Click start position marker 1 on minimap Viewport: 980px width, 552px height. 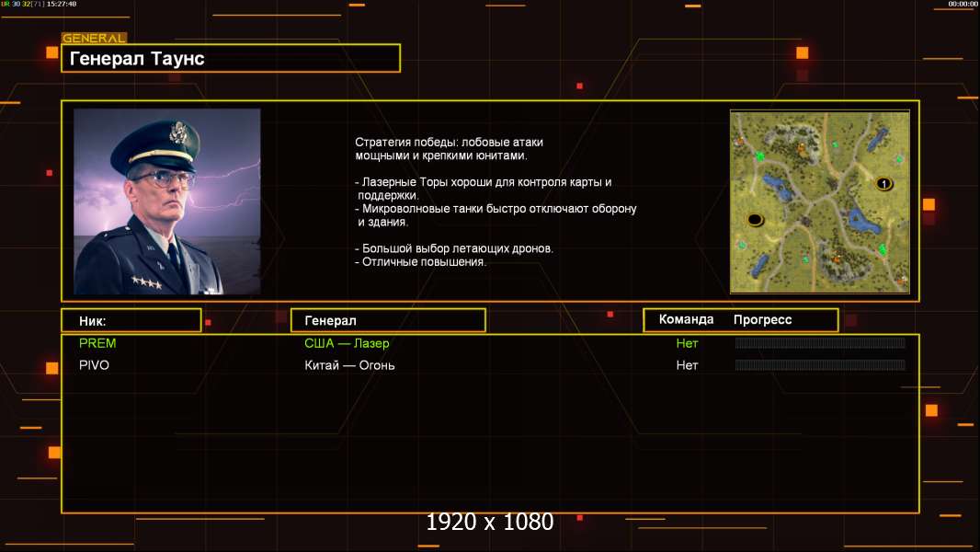click(883, 184)
